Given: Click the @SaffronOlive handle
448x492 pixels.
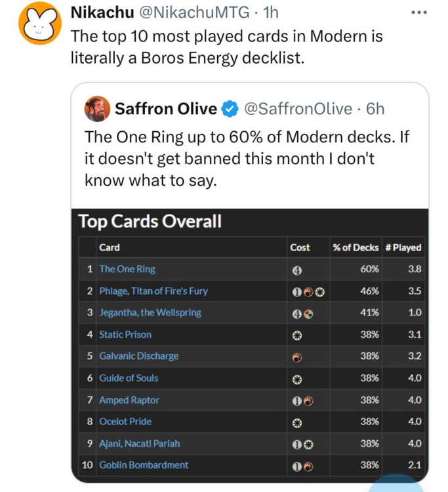Looking at the screenshot, I should tap(298, 109).
